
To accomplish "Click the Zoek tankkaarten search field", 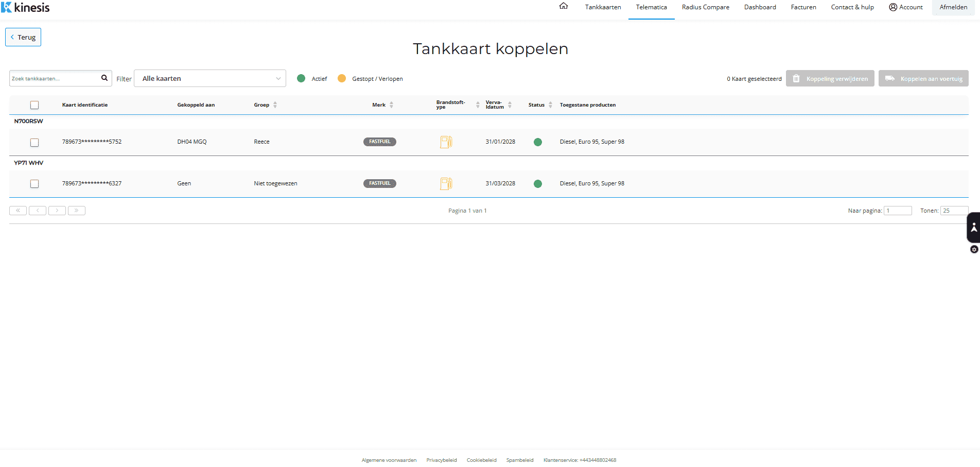I will coord(54,78).
